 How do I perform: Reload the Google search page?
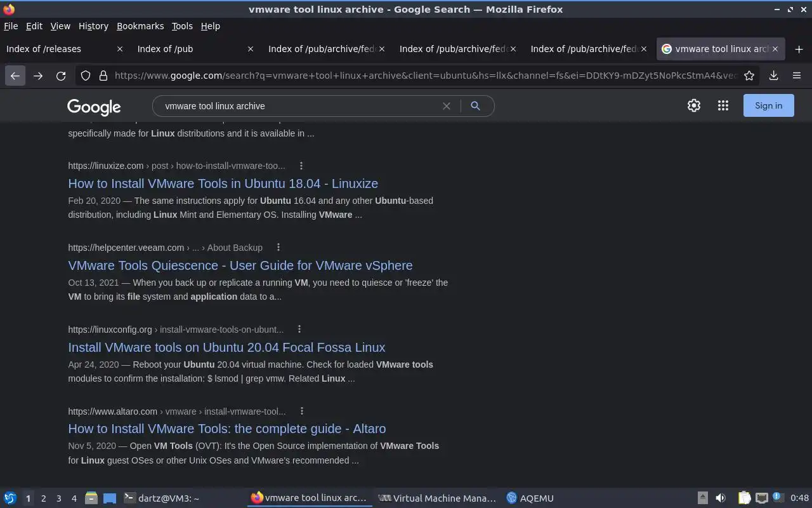point(61,76)
